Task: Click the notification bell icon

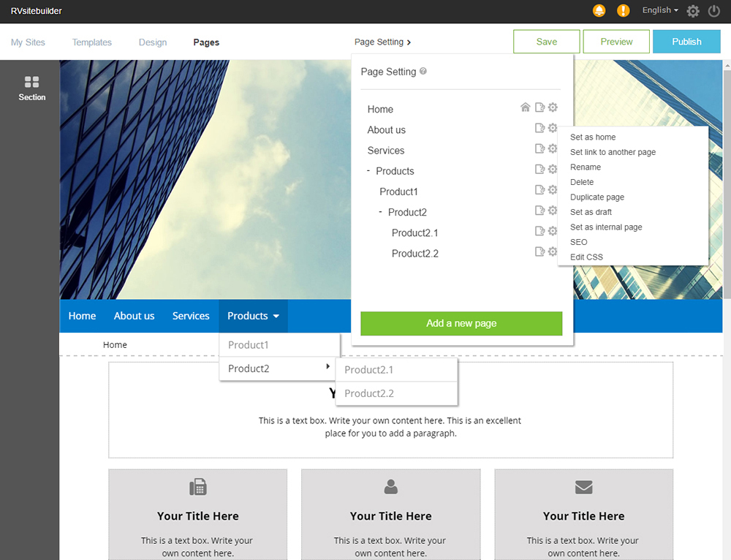Action: coord(599,10)
